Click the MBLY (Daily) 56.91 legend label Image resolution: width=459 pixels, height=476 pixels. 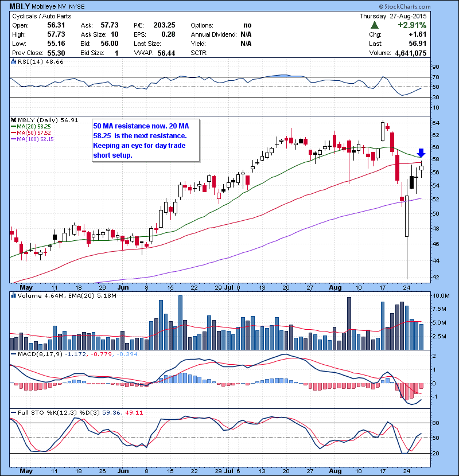coord(48,120)
